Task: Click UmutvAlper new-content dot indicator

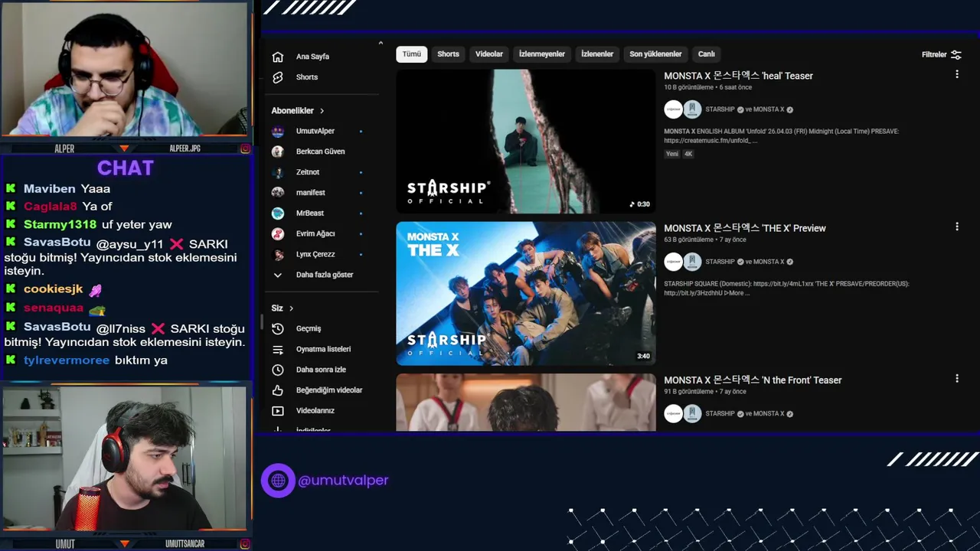Action: click(361, 132)
